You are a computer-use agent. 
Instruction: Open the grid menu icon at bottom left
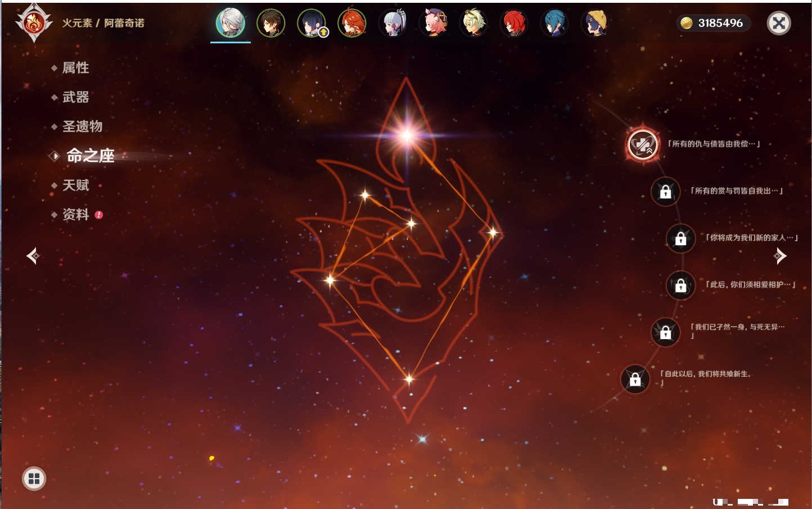point(34,479)
